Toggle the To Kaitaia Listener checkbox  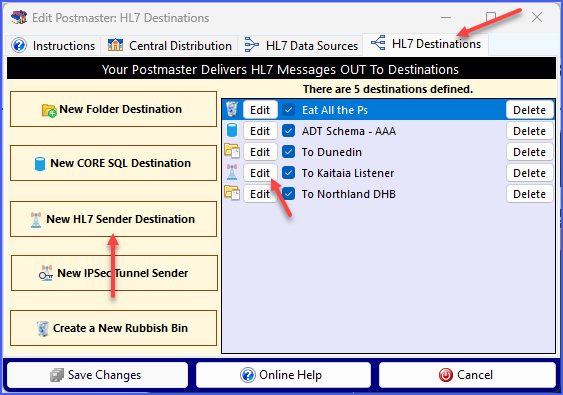tap(288, 173)
